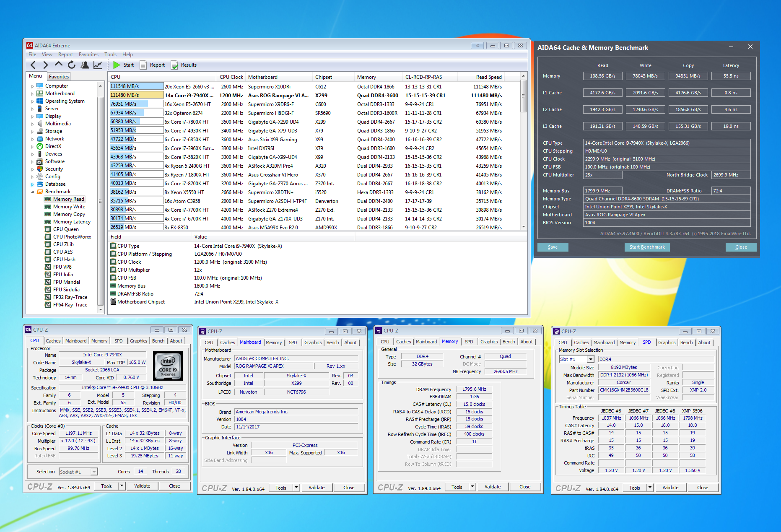Open the File menu in AIDA64

coord(32,54)
